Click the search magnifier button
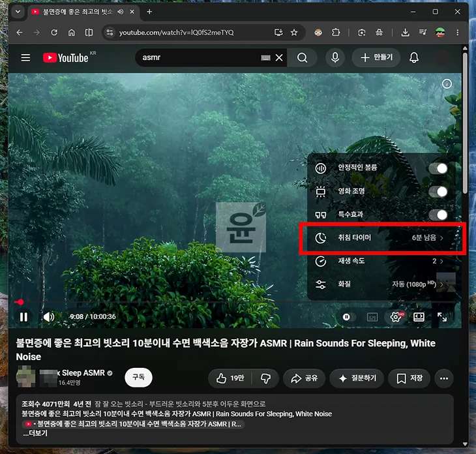Viewport: 476px width, 454px height. pos(302,57)
